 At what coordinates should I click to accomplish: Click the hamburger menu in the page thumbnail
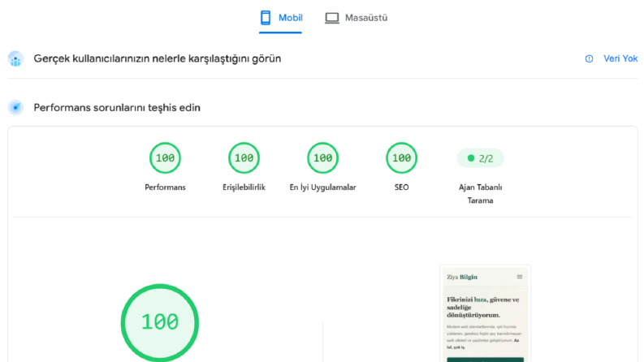(x=520, y=277)
